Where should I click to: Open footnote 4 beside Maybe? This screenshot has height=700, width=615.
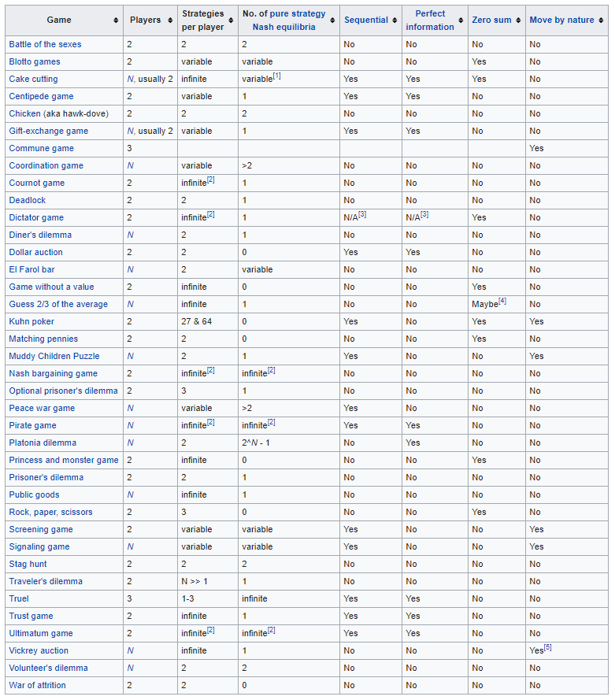click(x=502, y=302)
